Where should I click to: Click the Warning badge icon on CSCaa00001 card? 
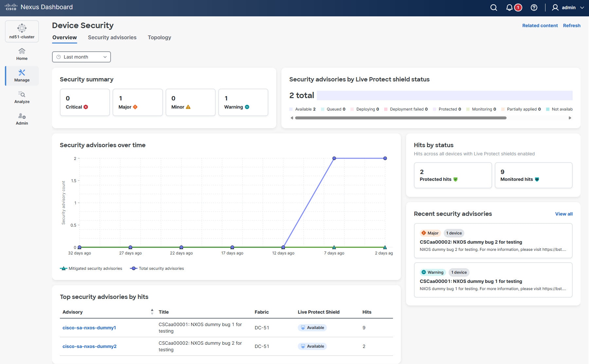click(x=424, y=272)
